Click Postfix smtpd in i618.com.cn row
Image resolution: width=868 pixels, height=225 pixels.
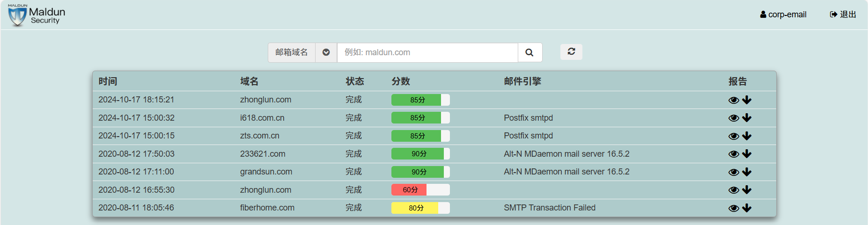click(529, 118)
